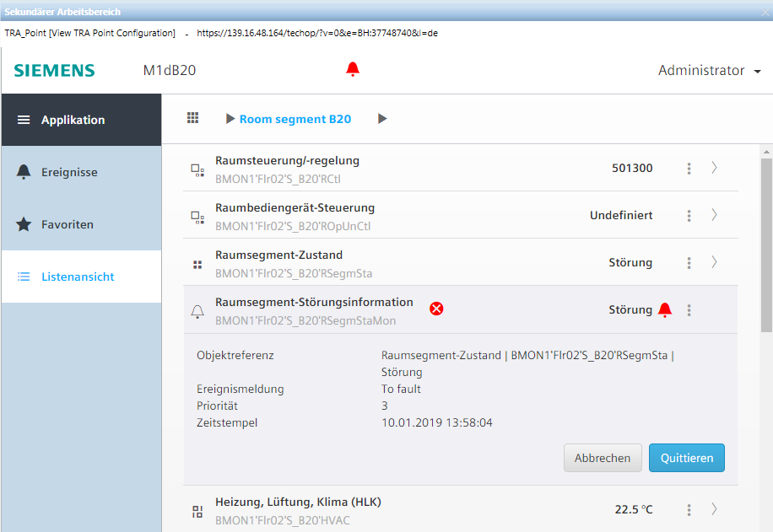The width and height of the screenshot is (773, 532).
Task: Click the red alarm bell in header
Action: (353, 70)
